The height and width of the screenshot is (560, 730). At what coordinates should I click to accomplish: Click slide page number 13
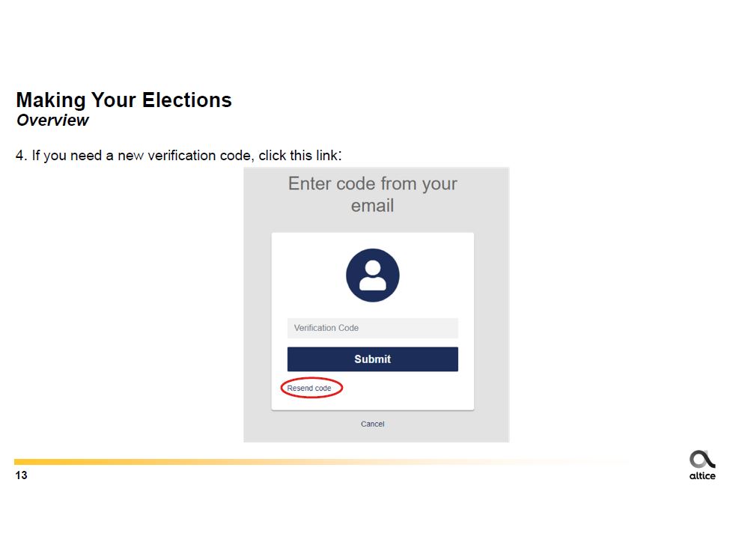click(21, 475)
